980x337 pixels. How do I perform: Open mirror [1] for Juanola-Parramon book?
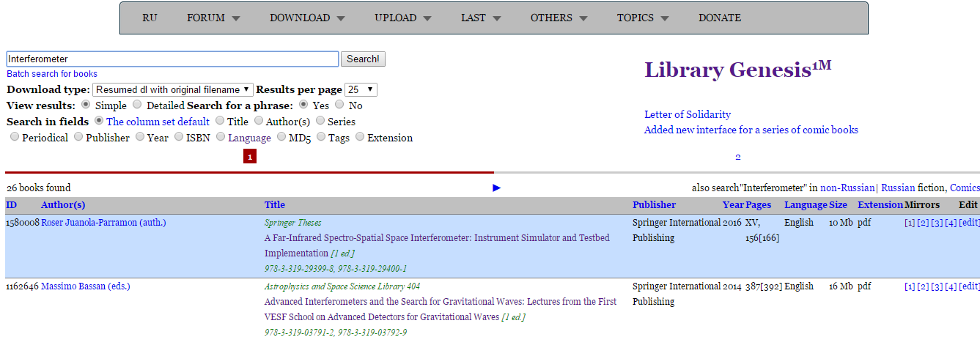[x=910, y=223]
